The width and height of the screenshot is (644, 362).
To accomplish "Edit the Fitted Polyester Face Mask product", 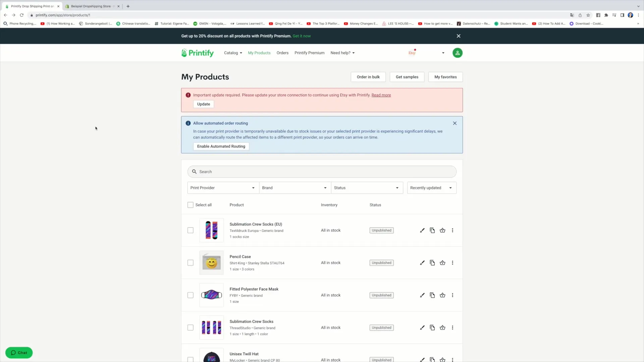I will (422, 295).
